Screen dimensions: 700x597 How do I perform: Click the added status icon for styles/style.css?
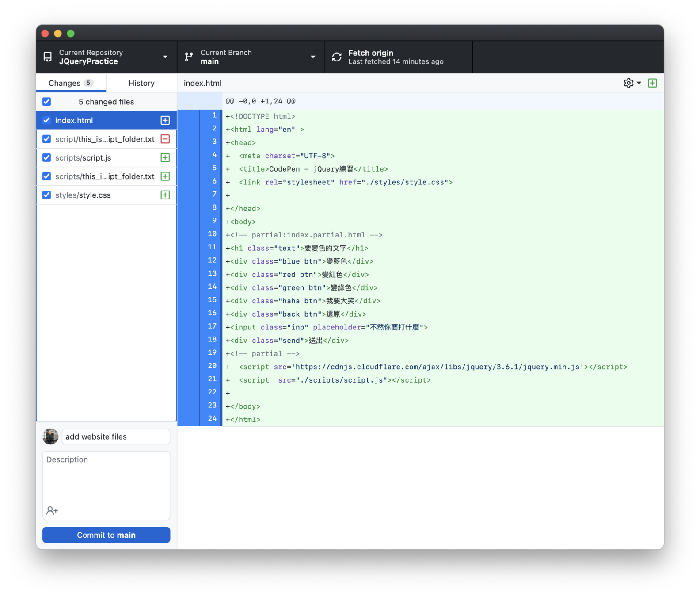point(165,195)
